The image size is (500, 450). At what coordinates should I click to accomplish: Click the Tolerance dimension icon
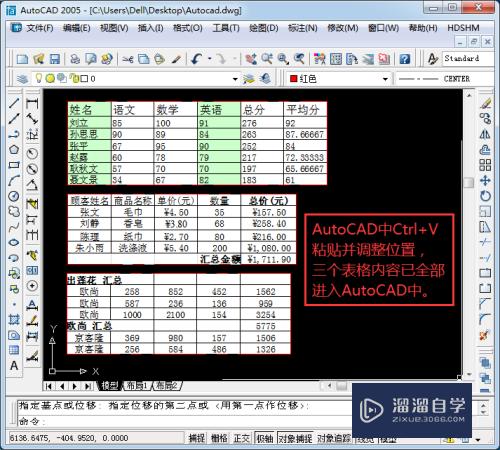32,270
